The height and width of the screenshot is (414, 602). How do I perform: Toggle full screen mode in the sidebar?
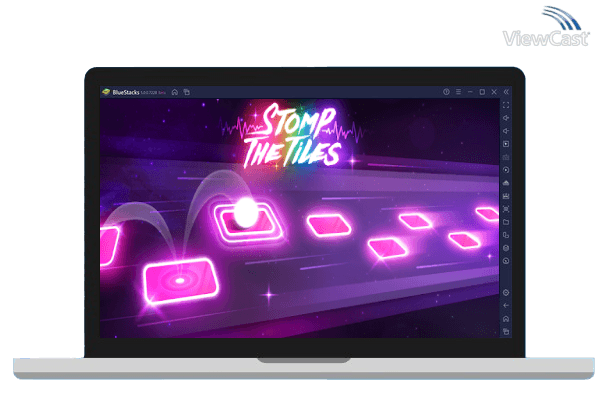tap(506, 105)
